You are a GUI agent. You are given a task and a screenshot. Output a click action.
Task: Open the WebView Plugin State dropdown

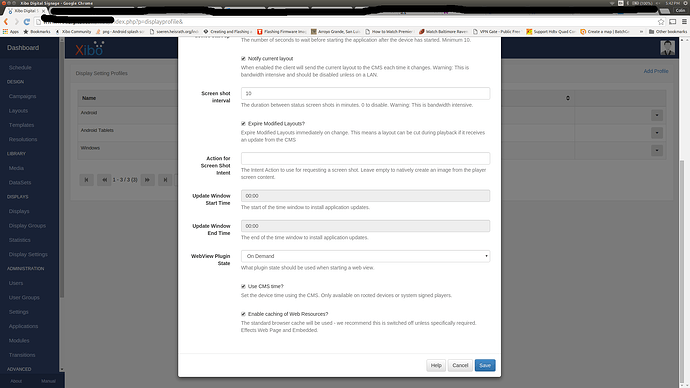365,256
